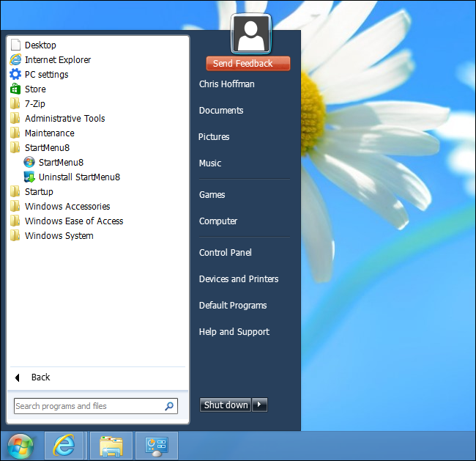Screen dimensions: 476x461
Task: Click the 7-Zip folder icon
Action: [15, 103]
